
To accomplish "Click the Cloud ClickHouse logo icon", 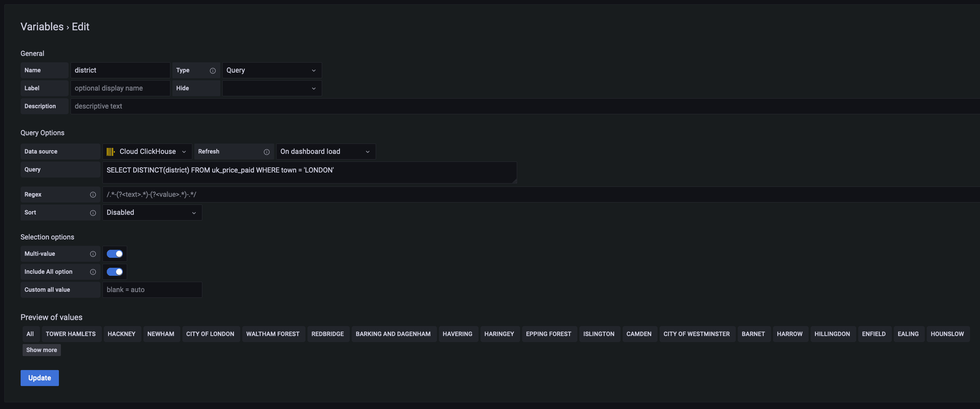I will coord(111,152).
